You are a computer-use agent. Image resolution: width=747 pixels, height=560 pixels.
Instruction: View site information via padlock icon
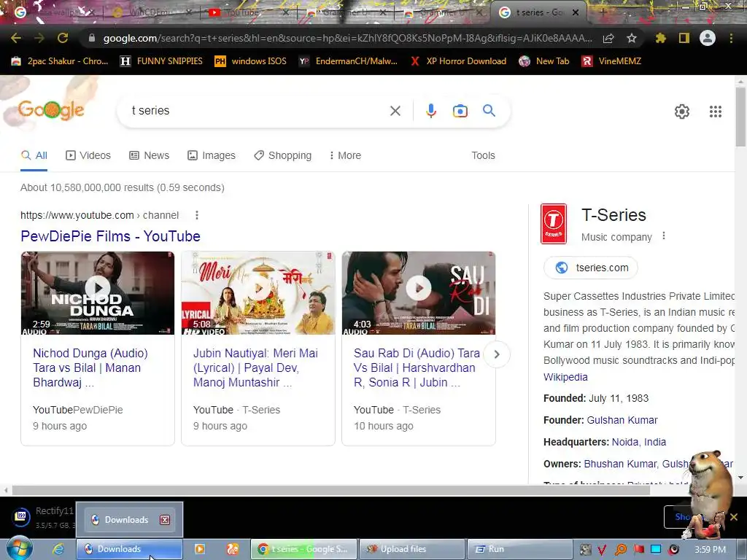[92, 38]
